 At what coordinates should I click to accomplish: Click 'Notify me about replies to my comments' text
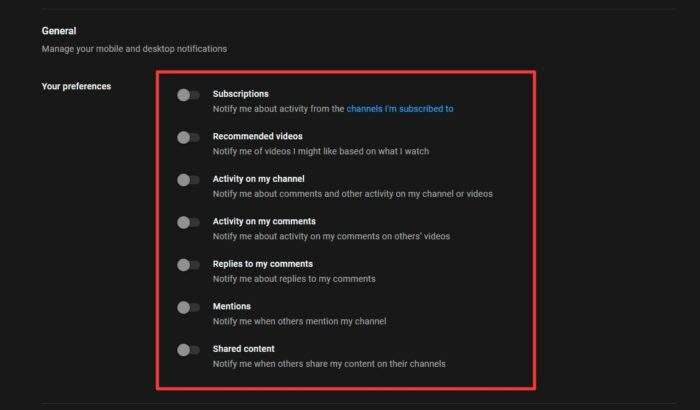294,279
